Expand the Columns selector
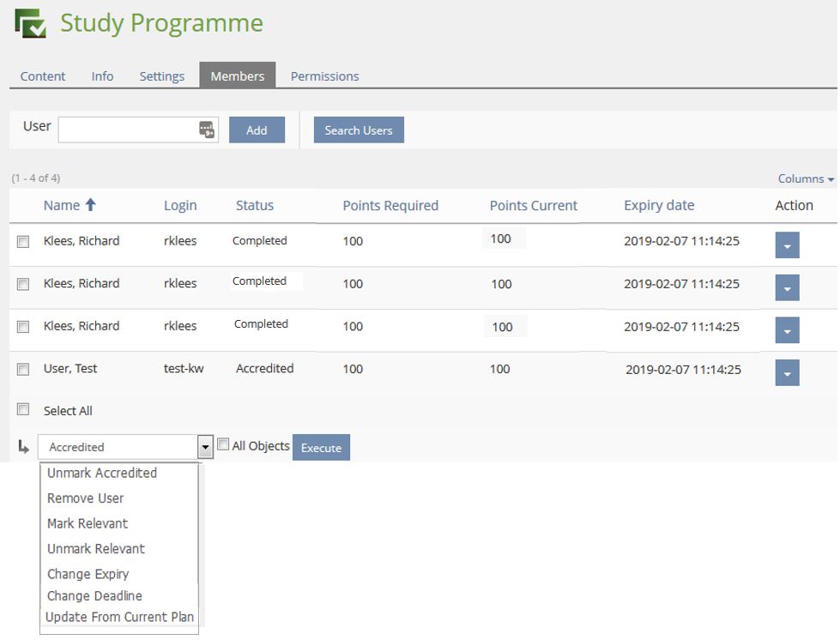The height and width of the screenshot is (640, 840). [x=805, y=178]
